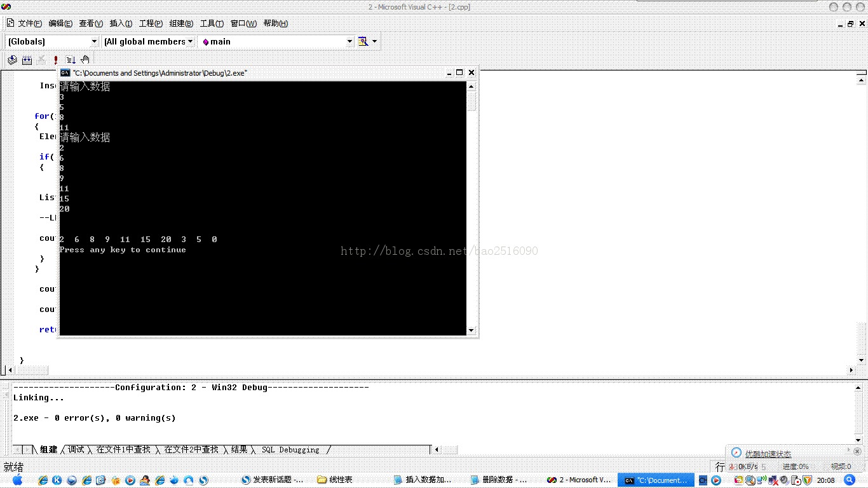The width and height of the screenshot is (868, 488).
Task: Click the CH language bar indicator
Action: (x=703, y=480)
